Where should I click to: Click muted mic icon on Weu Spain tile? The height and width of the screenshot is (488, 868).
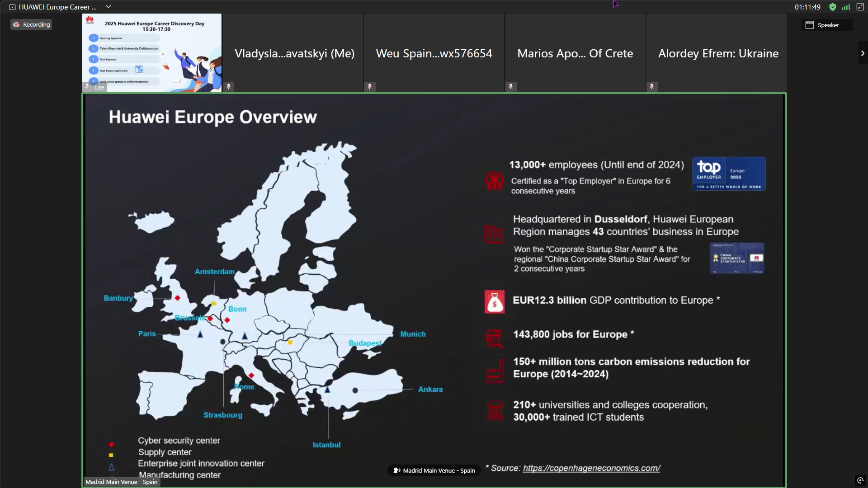[370, 86]
